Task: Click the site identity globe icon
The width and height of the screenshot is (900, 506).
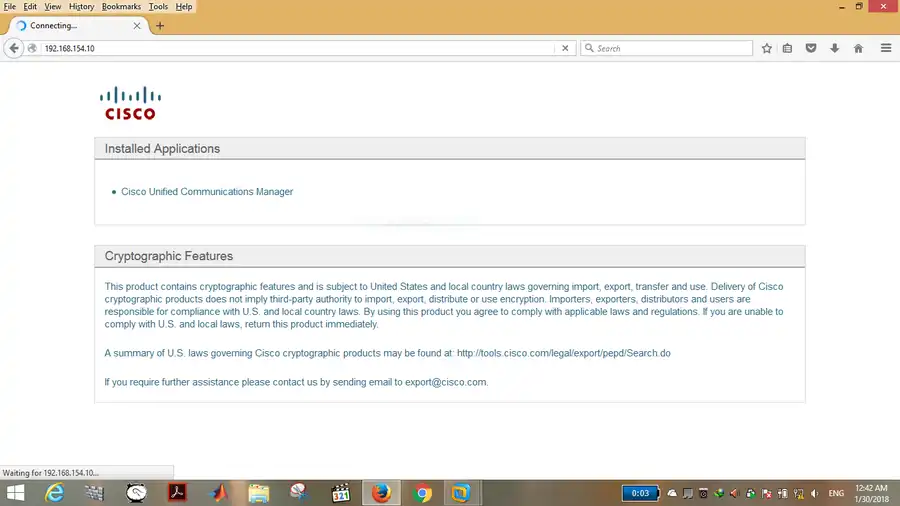Action: 32,48
